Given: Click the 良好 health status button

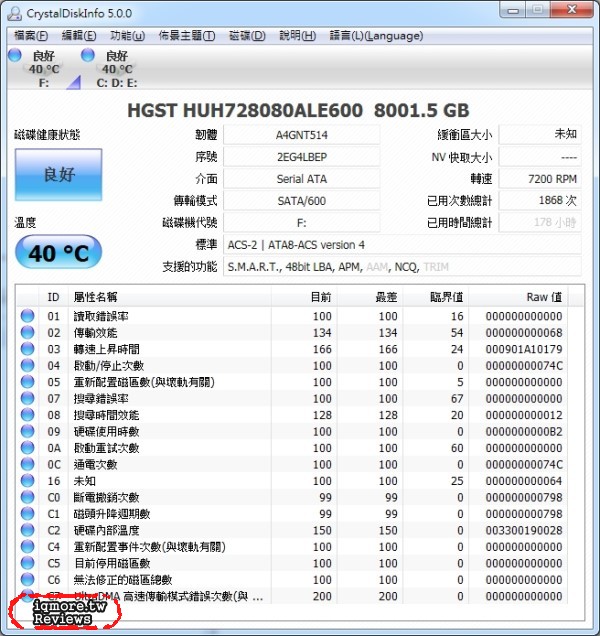Looking at the screenshot, I should 58,174.
